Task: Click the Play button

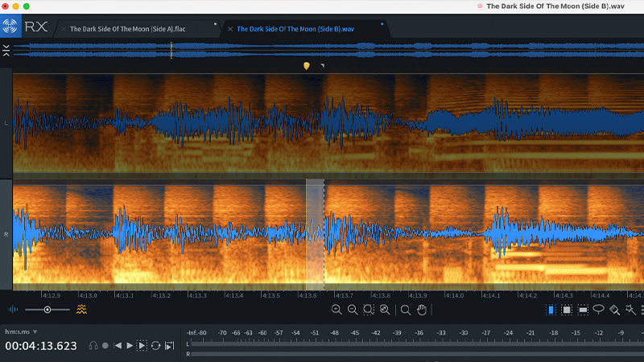Action: [x=130, y=346]
